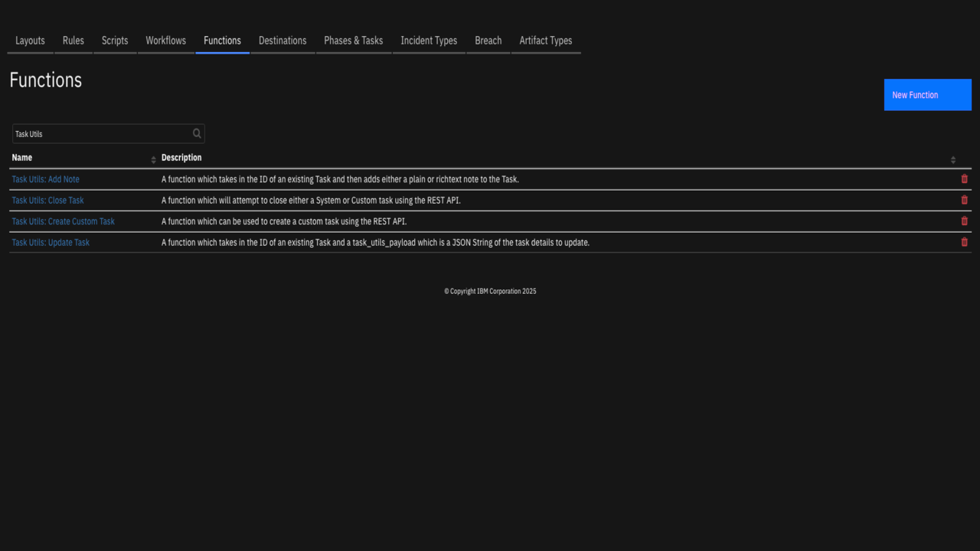Open the Incident Types tab
The width and height of the screenshot is (980, 551).
tap(429, 41)
